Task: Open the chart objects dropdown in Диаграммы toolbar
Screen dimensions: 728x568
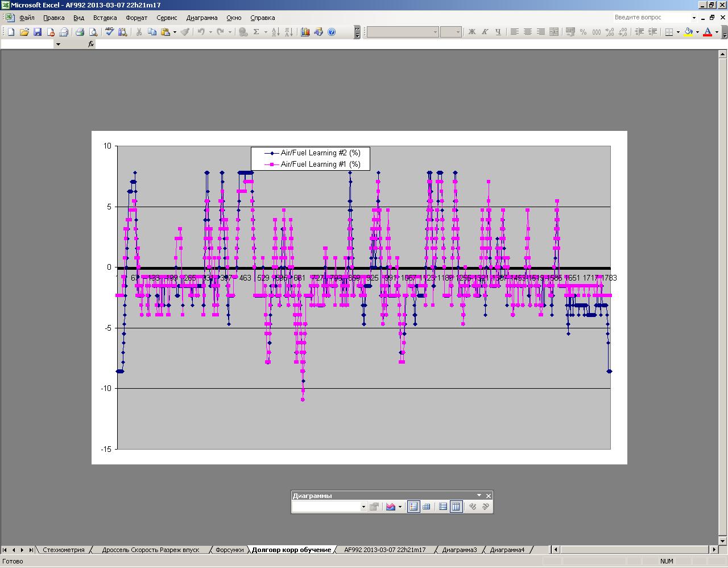Action: click(363, 507)
